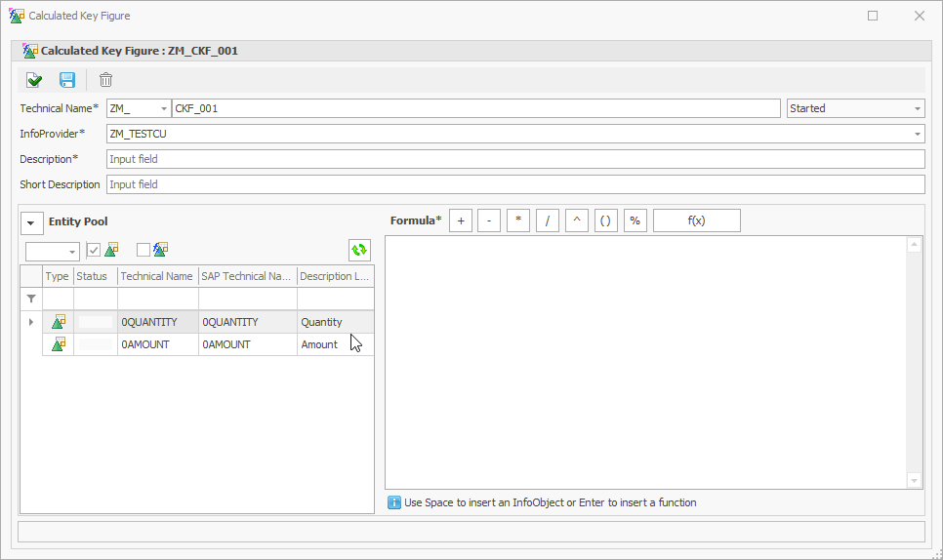Click the green checkmark validate icon

click(34, 81)
